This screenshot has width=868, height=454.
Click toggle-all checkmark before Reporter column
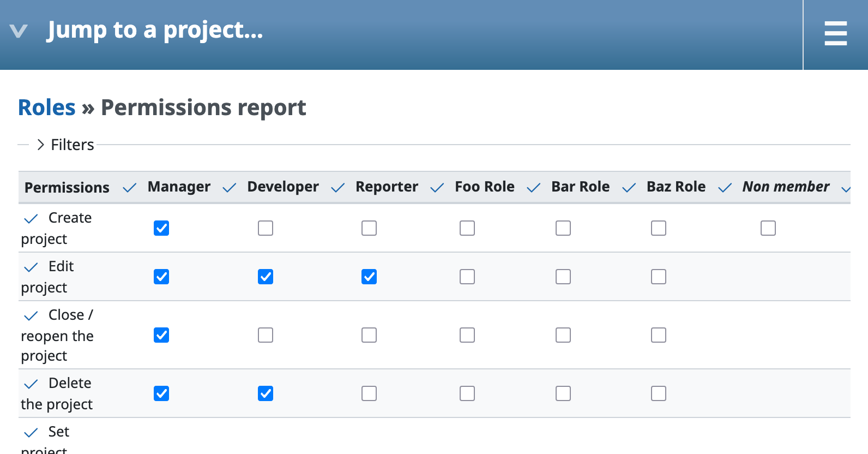pos(338,188)
